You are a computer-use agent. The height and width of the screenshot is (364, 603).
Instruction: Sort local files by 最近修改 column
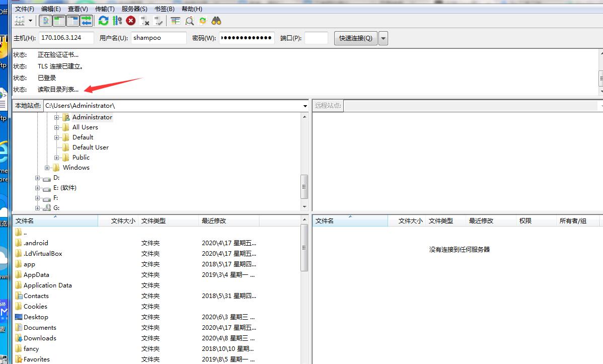click(229, 221)
